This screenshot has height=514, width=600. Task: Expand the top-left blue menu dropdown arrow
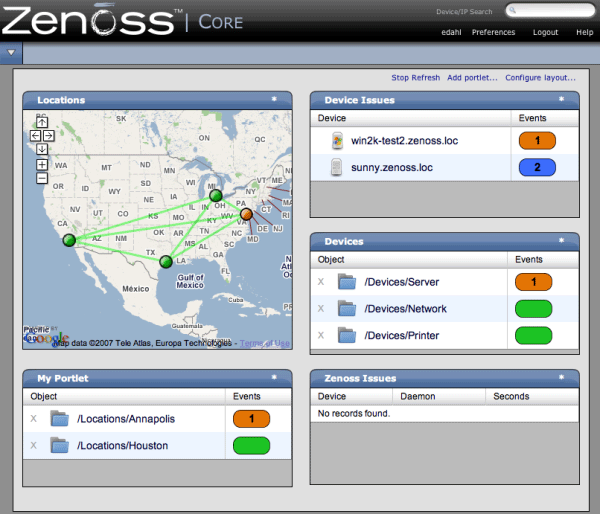pos(10,52)
